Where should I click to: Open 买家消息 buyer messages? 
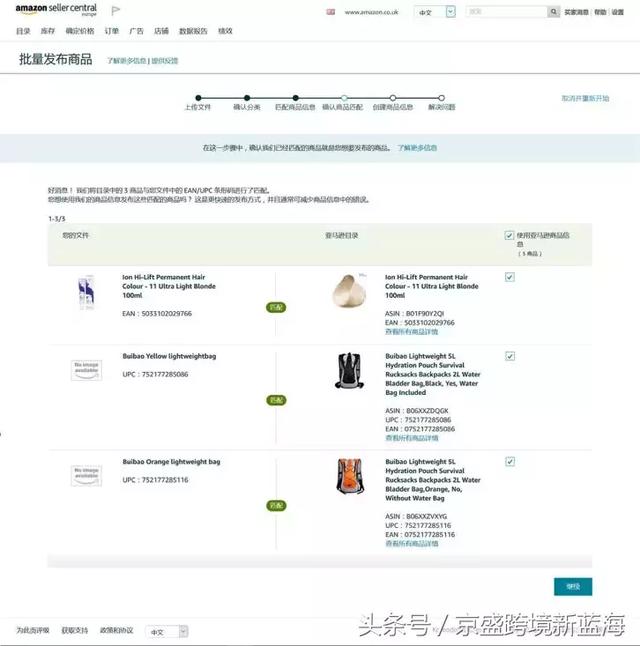tap(576, 12)
